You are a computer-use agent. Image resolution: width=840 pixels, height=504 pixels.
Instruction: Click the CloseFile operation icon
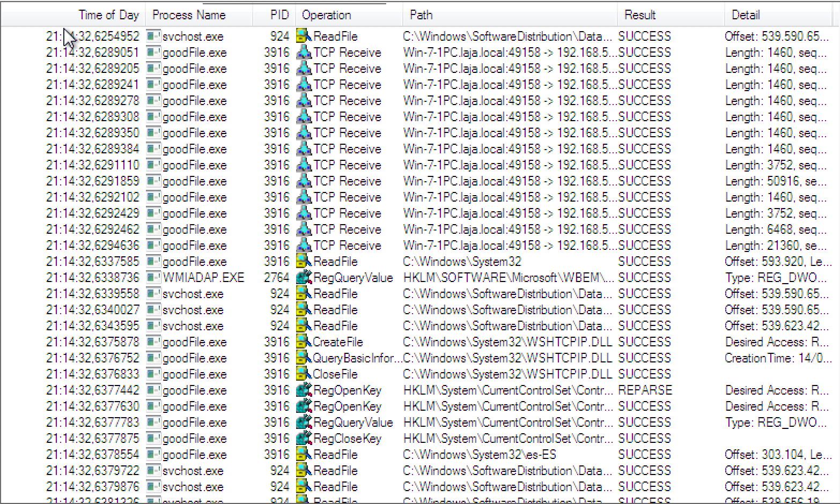304,374
